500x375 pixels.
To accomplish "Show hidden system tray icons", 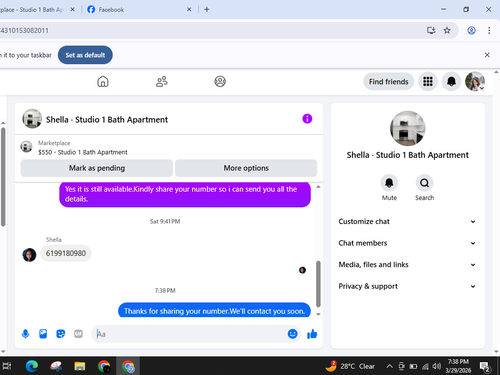I will 389,366.
